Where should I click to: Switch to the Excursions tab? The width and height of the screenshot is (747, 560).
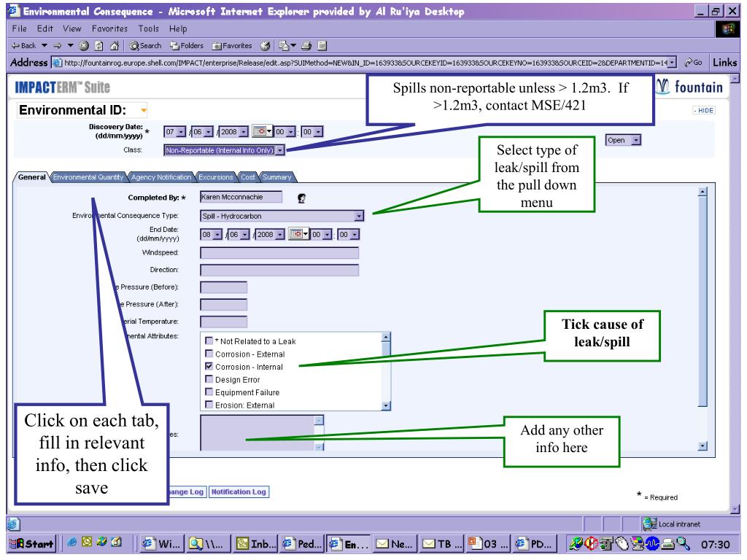point(215,177)
